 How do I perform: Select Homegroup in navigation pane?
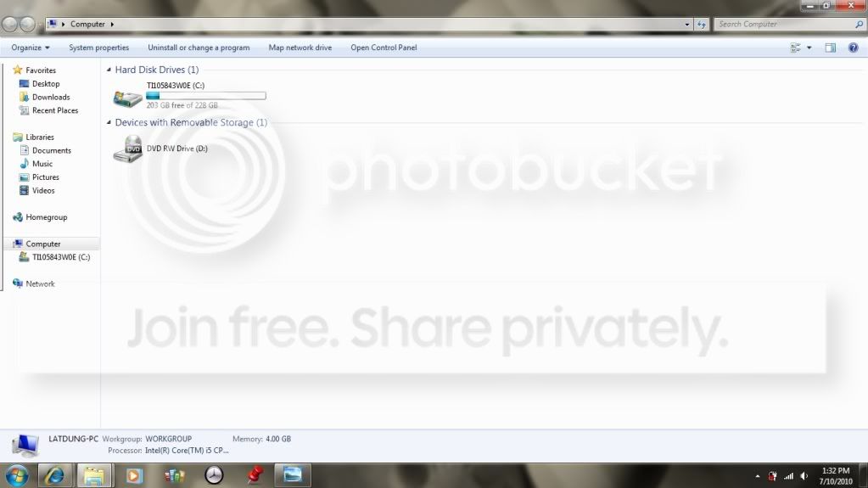pos(47,217)
